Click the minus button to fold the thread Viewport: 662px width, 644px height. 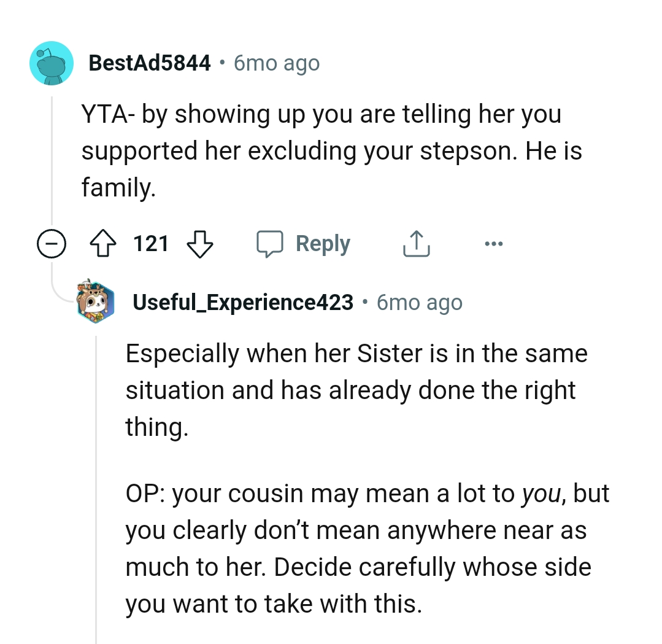pos(52,243)
